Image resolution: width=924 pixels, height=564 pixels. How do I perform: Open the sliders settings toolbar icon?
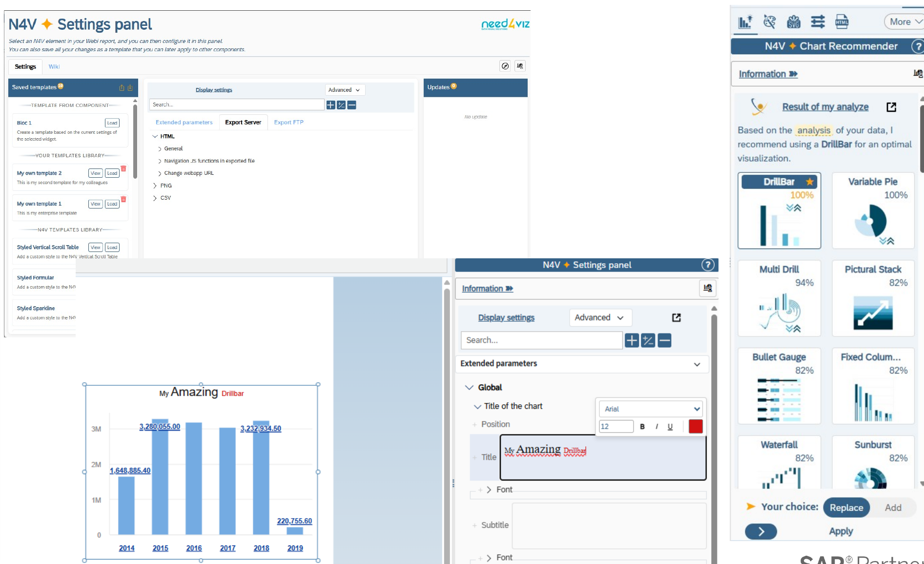click(x=818, y=22)
